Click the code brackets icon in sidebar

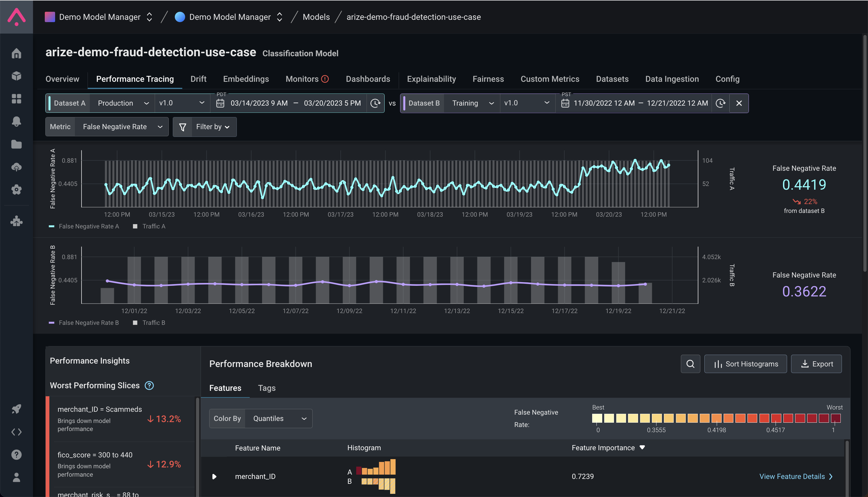[x=16, y=432]
